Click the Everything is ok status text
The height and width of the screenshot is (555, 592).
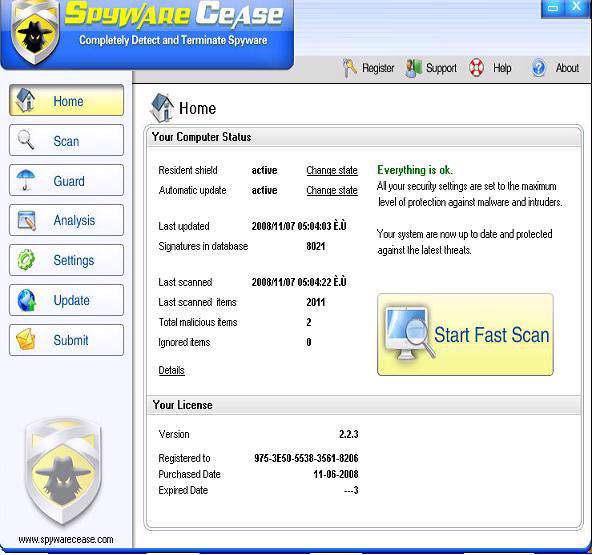pyautogui.click(x=415, y=170)
